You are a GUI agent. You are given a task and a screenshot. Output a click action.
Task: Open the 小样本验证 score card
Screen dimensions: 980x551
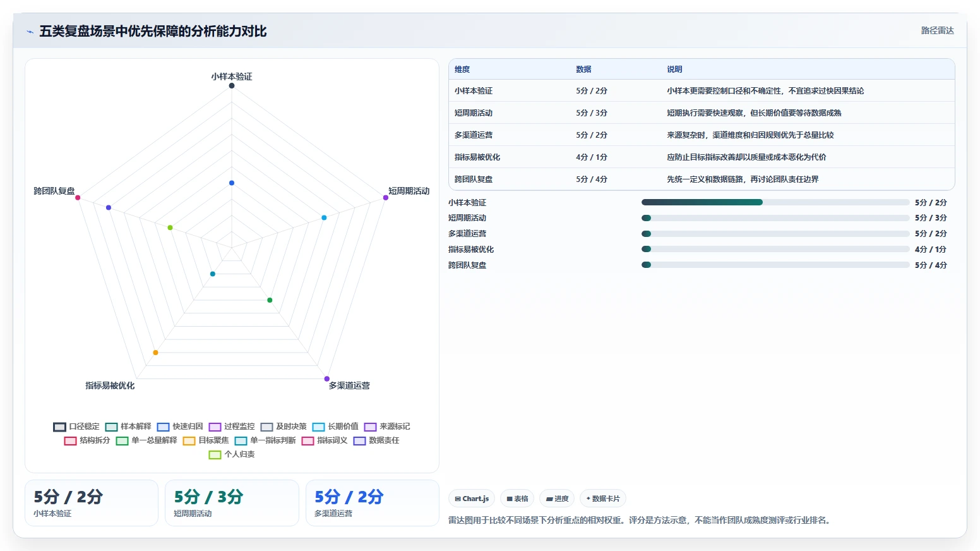[92, 503]
